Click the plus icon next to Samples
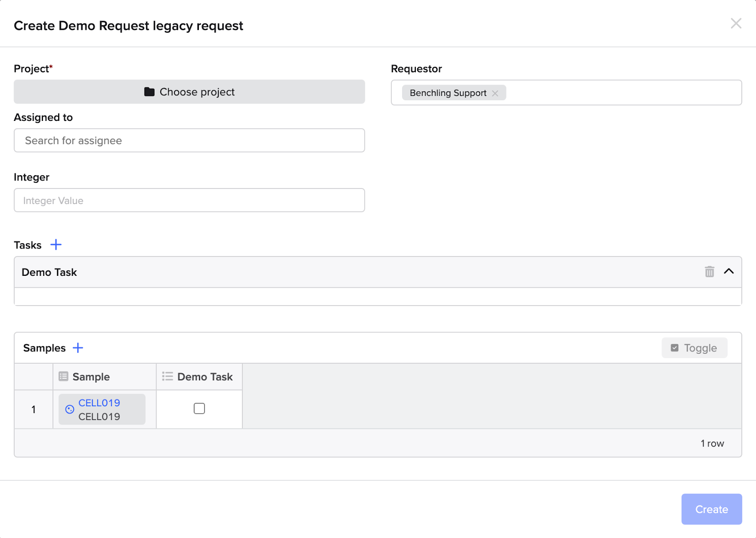Image resolution: width=756 pixels, height=538 pixels. pyautogui.click(x=78, y=348)
